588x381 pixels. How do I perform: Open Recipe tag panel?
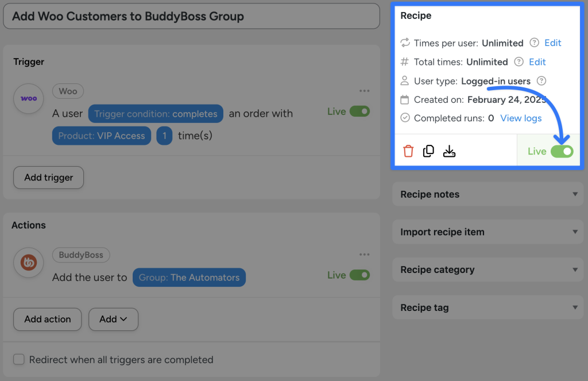point(488,307)
